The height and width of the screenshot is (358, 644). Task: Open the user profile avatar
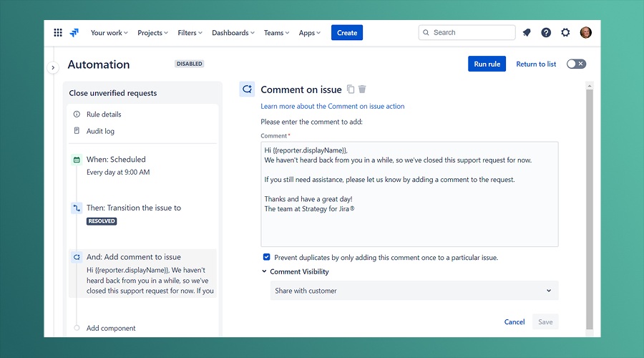585,32
